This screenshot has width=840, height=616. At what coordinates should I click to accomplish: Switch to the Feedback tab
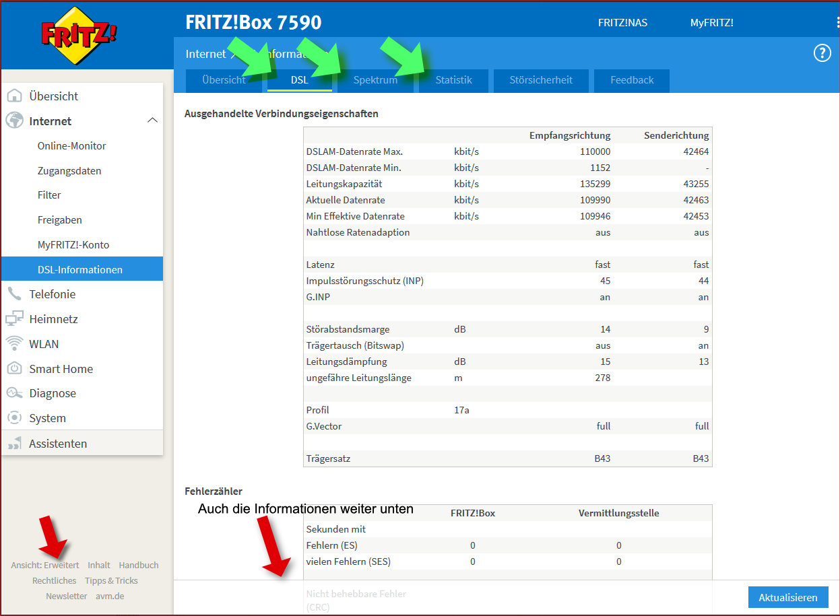click(632, 80)
